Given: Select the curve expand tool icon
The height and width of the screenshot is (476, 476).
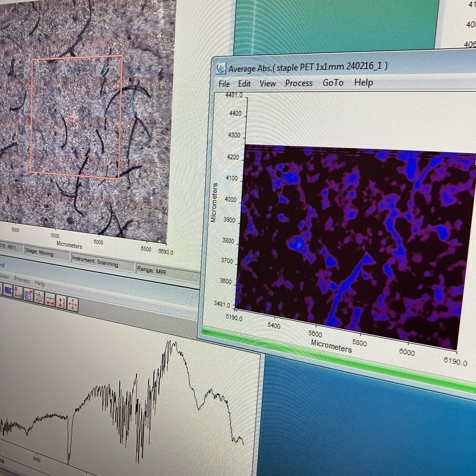Looking at the screenshot, I should click(x=40, y=297).
